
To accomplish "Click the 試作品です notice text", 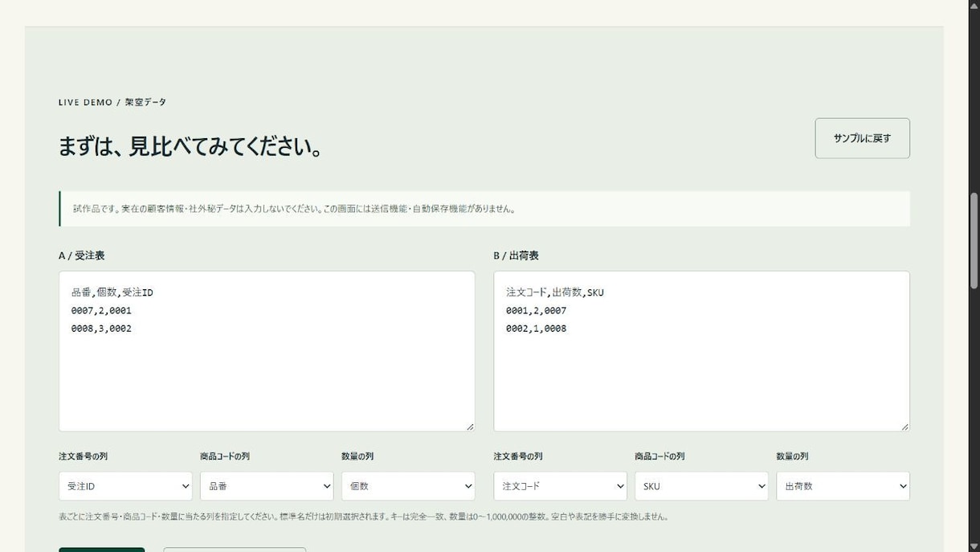I will click(x=294, y=209).
